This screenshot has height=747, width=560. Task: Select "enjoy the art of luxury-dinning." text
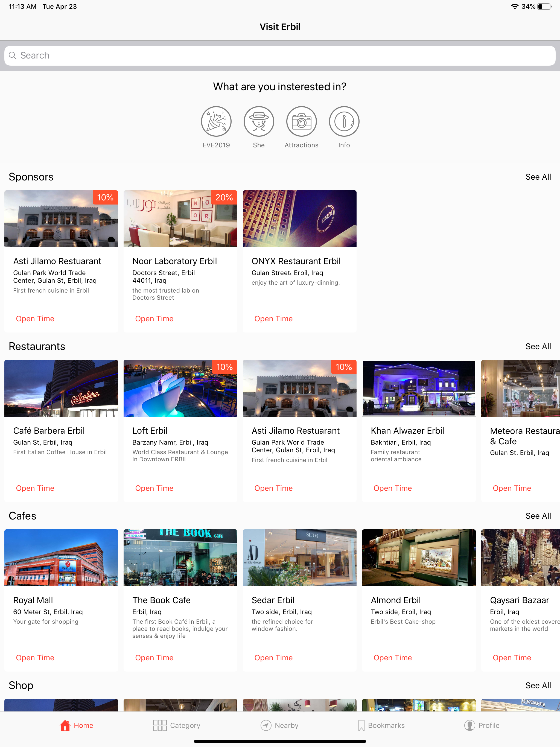[296, 283]
